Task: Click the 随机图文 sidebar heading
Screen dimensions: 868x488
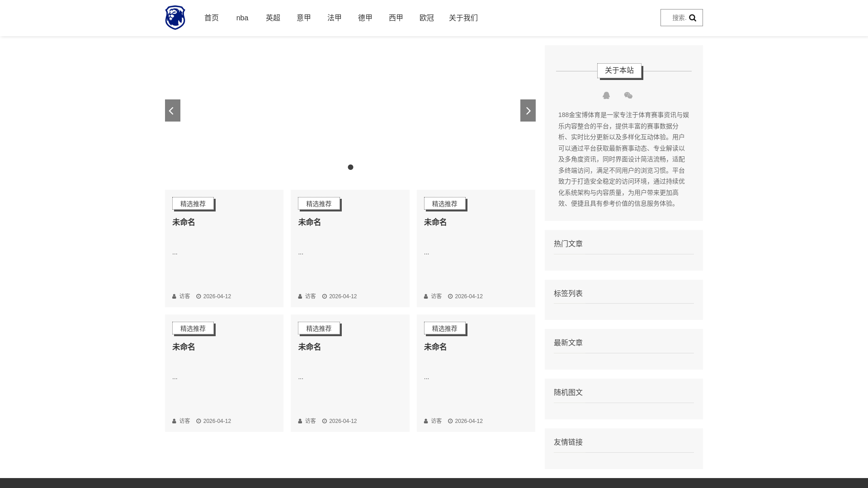Action: pyautogui.click(x=568, y=393)
